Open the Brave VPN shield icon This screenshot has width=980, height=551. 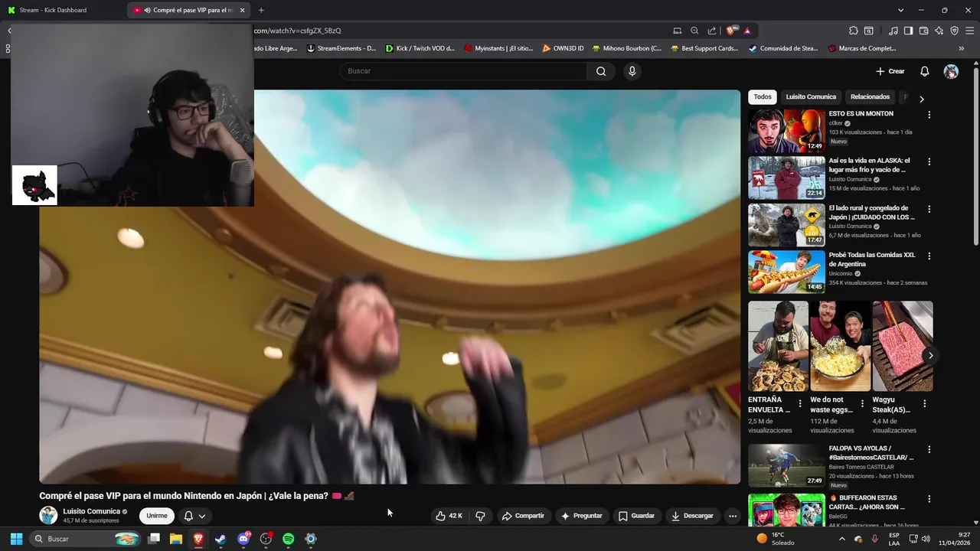point(954,31)
